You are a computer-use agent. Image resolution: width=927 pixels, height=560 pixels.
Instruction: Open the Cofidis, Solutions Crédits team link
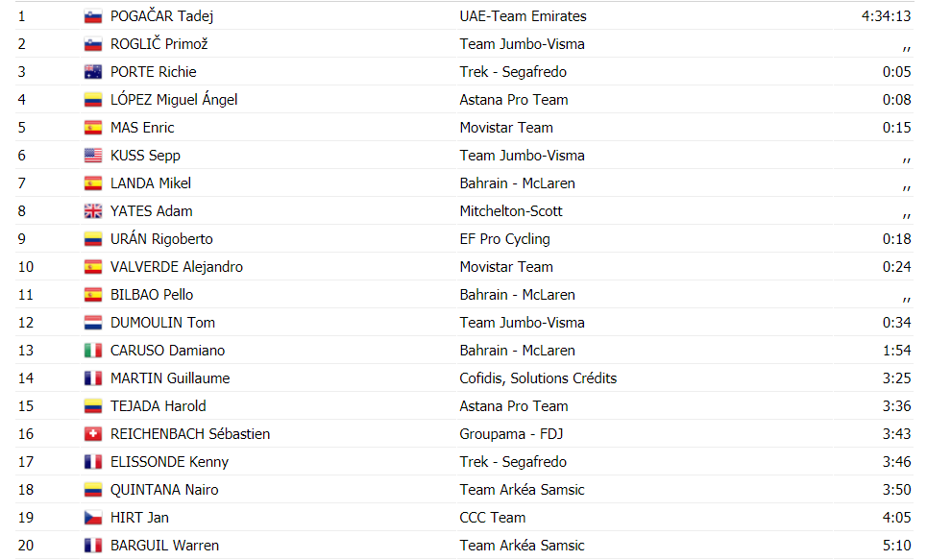coord(538,378)
